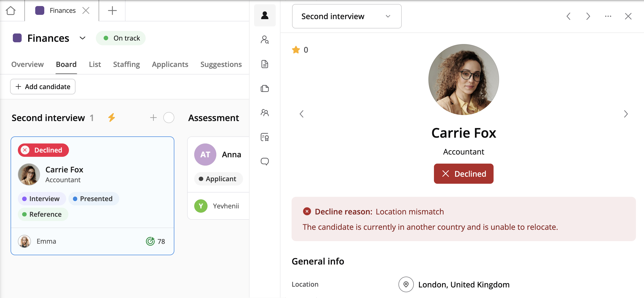Viewport: 644px width, 298px height.
Task: Switch to the Staffing tab
Action: (126, 64)
